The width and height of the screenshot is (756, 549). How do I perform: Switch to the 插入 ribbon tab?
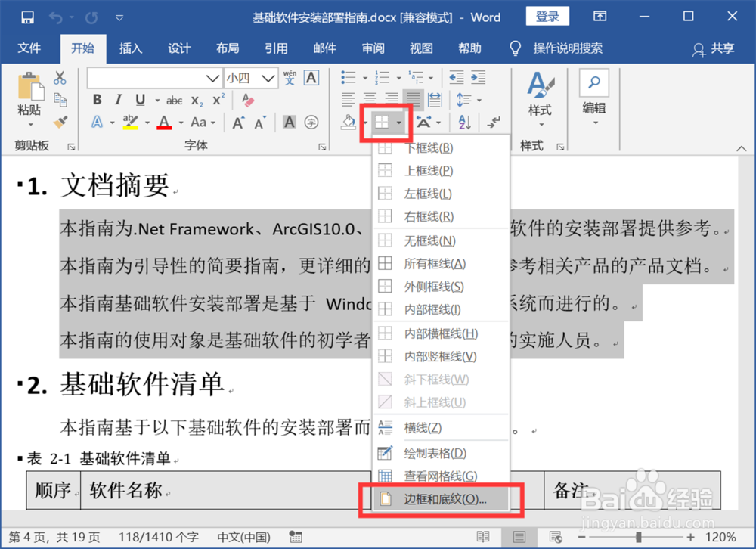coord(130,48)
